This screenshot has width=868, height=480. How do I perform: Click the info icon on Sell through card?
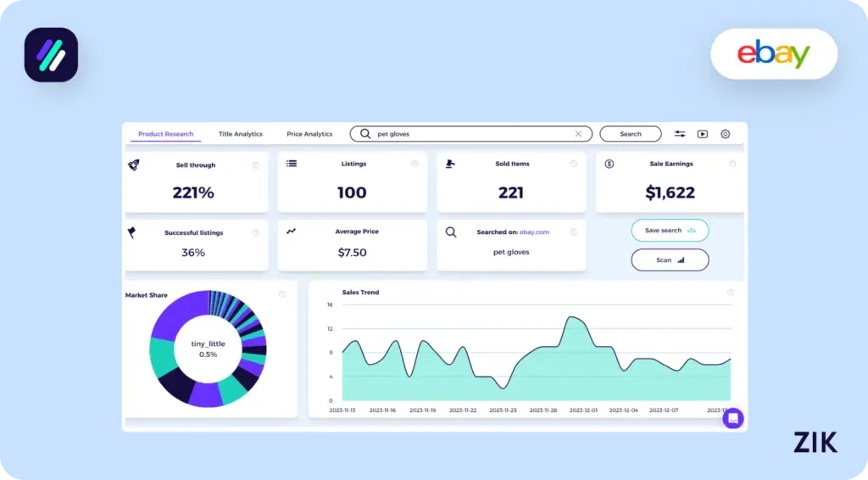(255, 165)
